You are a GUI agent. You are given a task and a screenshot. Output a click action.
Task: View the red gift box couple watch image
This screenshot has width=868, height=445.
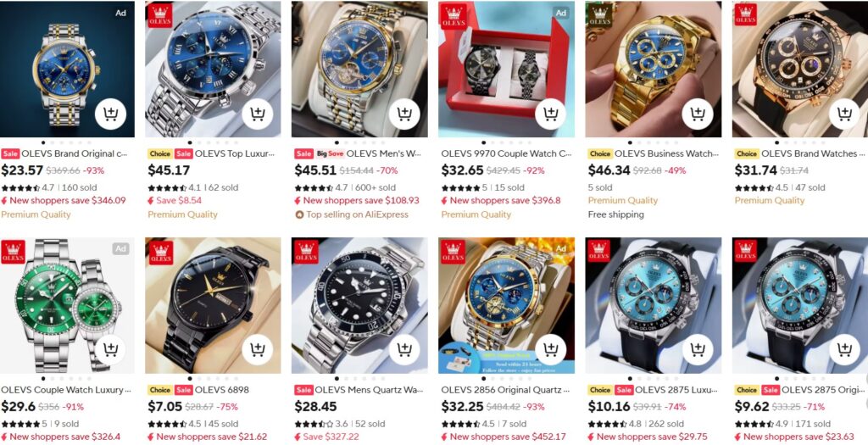click(x=507, y=70)
